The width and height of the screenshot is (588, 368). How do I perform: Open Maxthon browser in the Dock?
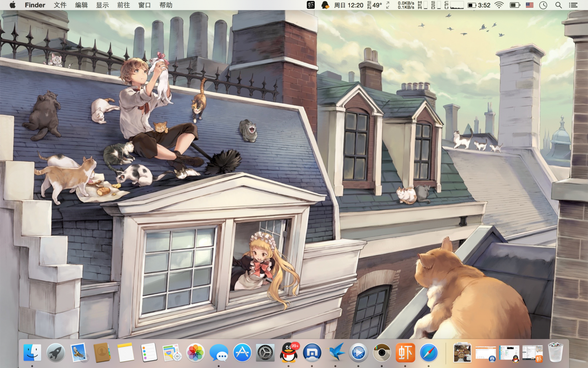pos(312,352)
